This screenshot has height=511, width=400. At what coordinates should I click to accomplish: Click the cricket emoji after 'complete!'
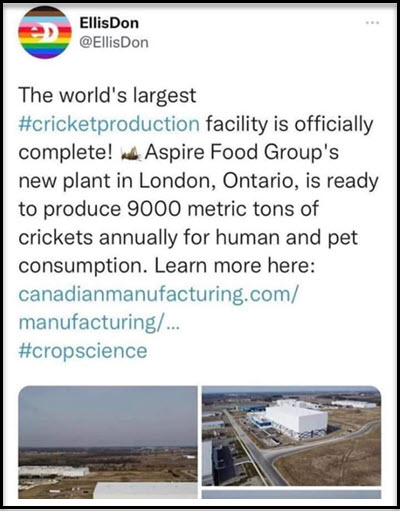(x=131, y=154)
